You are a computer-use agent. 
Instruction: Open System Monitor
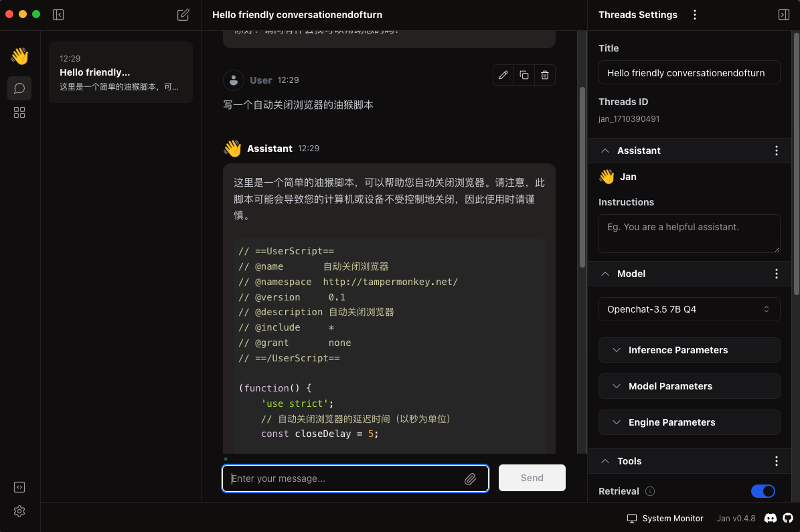(x=665, y=518)
